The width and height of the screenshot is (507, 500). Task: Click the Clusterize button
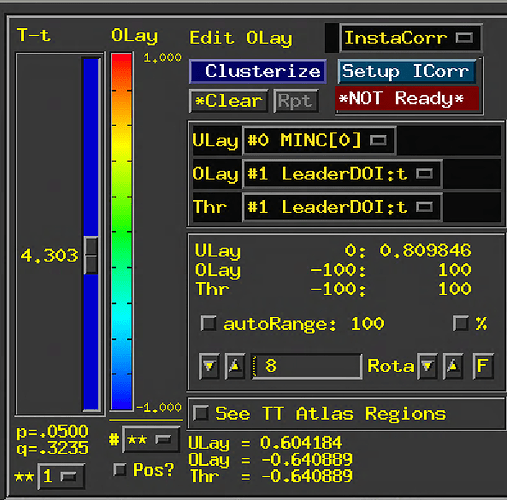coord(258,71)
